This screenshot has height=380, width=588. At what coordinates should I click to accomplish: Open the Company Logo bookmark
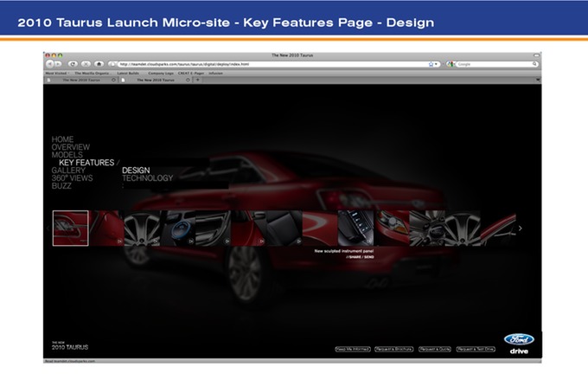[x=161, y=74]
